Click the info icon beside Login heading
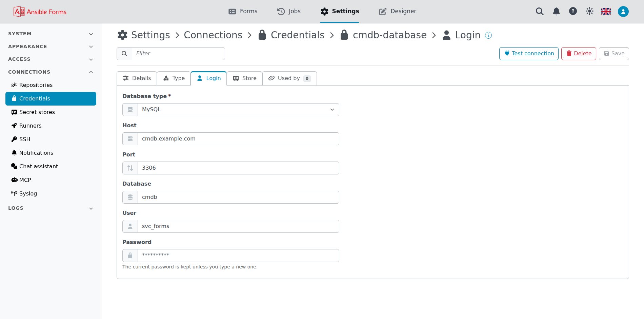Viewport: 644px width, 319px height. click(488, 35)
